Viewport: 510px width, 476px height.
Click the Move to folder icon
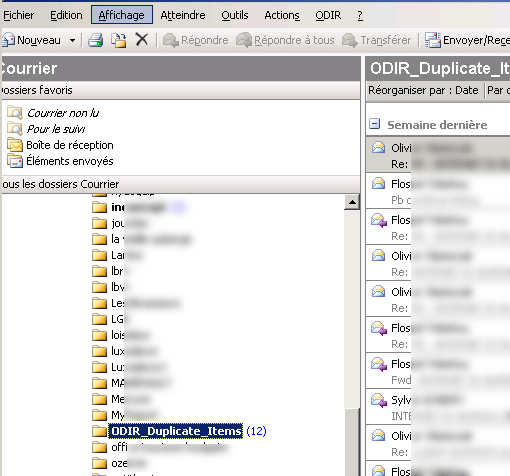(x=119, y=40)
